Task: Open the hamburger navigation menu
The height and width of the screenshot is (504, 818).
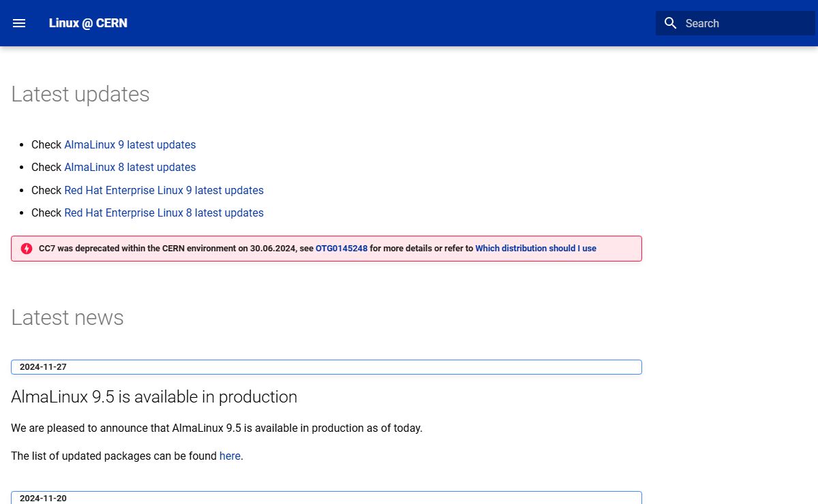Action: click(x=19, y=23)
